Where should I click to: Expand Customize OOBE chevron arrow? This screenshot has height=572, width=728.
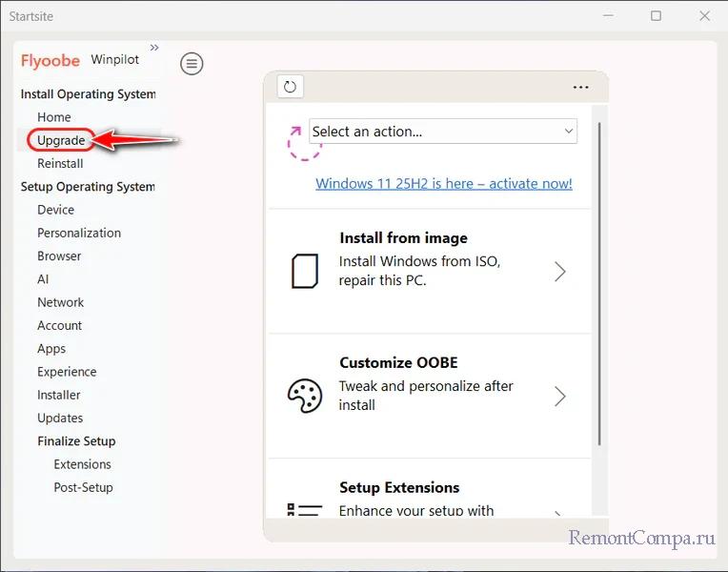pos(560,396)
